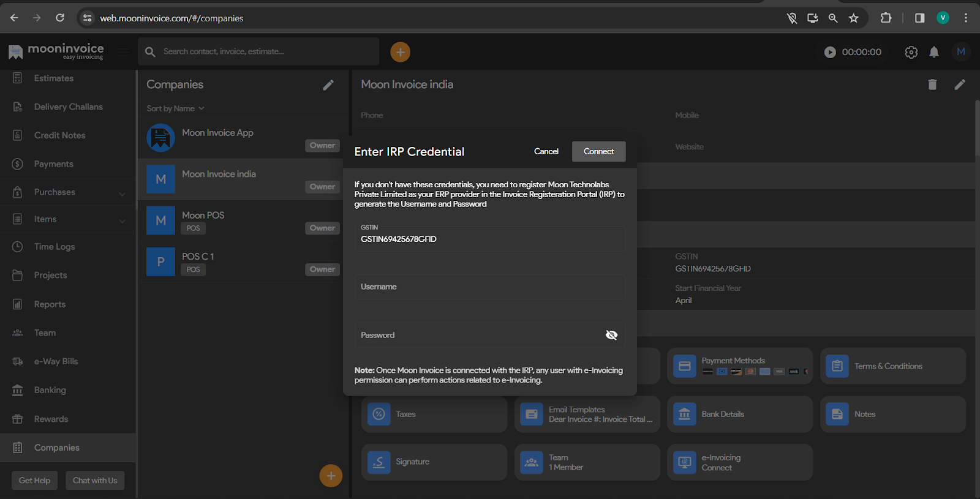Open the Email Templates tile
The image size is (980, 499).
(x=587, y=415)
